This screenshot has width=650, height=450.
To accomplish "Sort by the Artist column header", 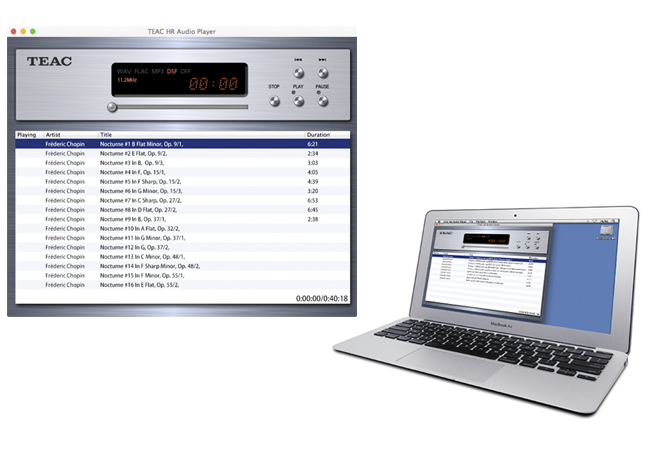I will 70,135.
